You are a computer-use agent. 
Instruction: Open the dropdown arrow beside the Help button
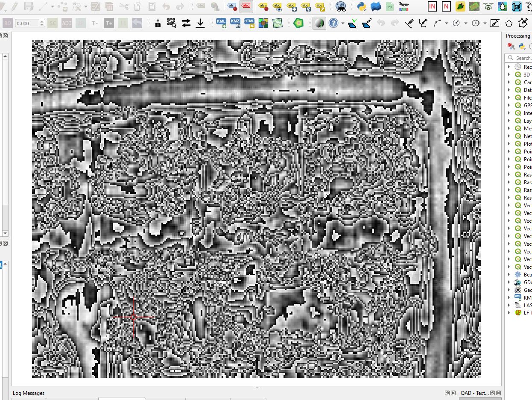(342, 23)
